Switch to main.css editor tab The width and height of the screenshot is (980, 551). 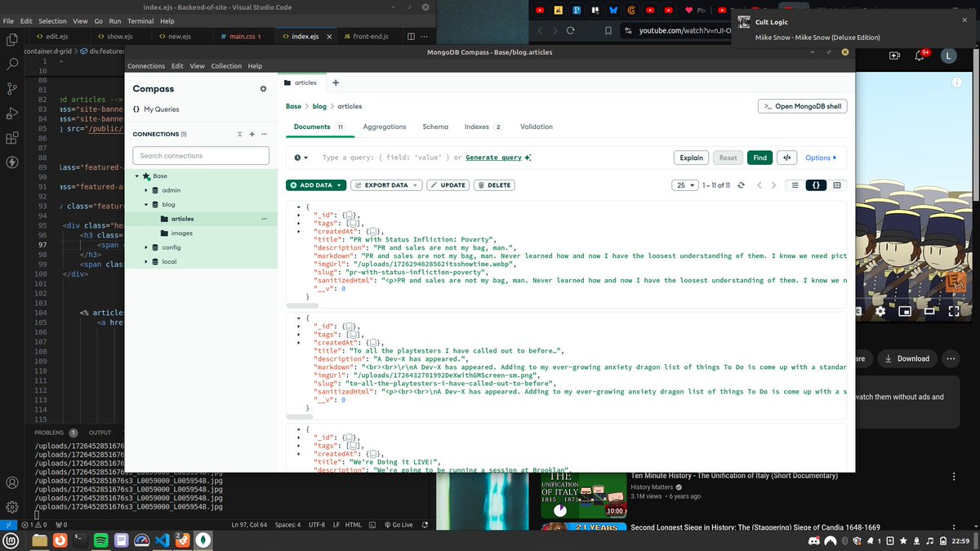click(243, 37)
